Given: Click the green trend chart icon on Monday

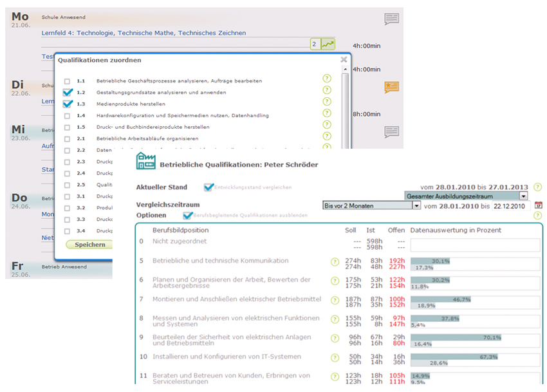Looking at the screenshot, I should pos(328,44).
